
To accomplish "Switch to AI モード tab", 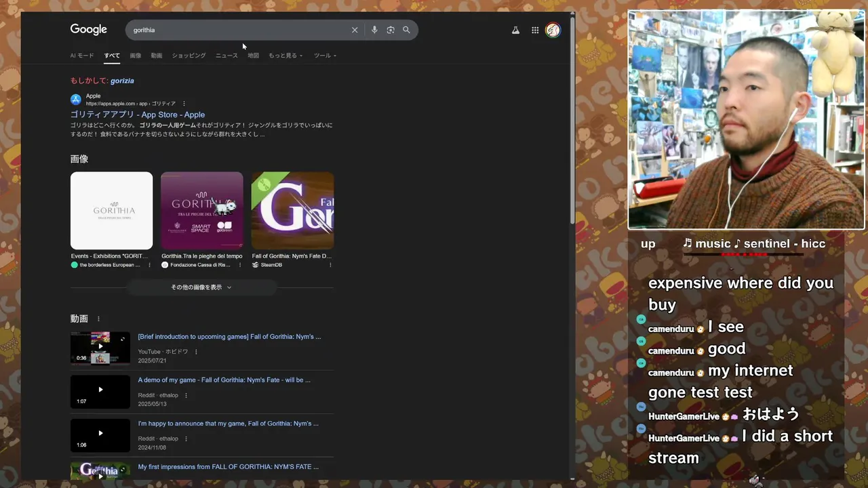I will [x=82, y=56].
